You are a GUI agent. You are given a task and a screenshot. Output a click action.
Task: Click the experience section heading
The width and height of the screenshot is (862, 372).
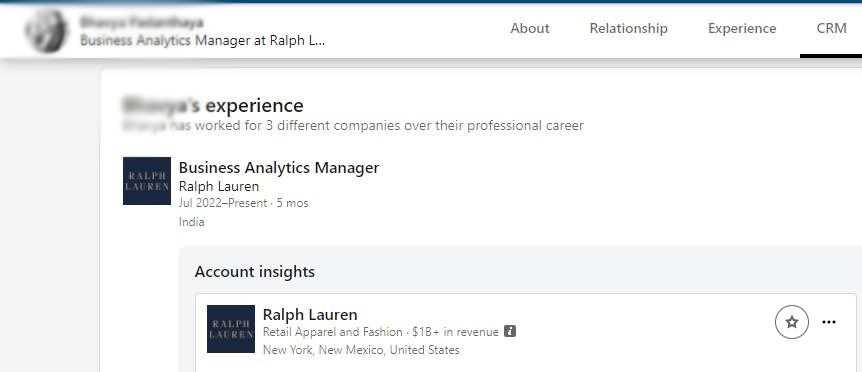[213, 105]
